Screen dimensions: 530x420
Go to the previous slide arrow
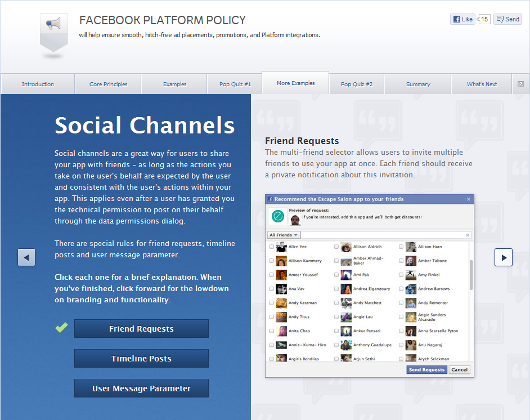pyautogui.click(x=26, y=258)
